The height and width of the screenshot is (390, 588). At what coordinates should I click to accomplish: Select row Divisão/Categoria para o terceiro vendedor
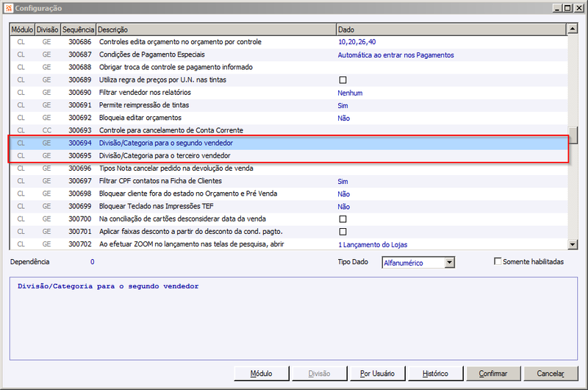288,156
